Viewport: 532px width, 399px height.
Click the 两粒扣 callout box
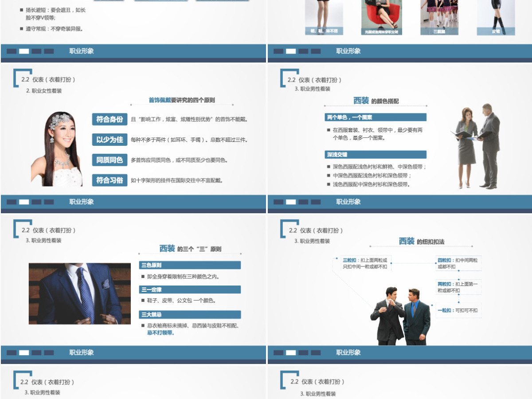coord(459,287)
